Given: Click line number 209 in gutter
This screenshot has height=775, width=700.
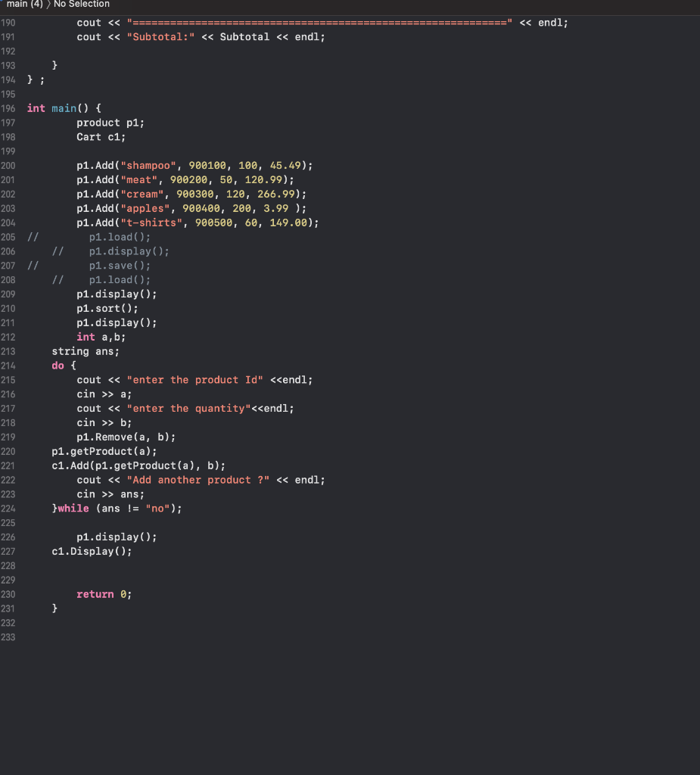Looking at the screenshot, I should [x=8, y=294].
